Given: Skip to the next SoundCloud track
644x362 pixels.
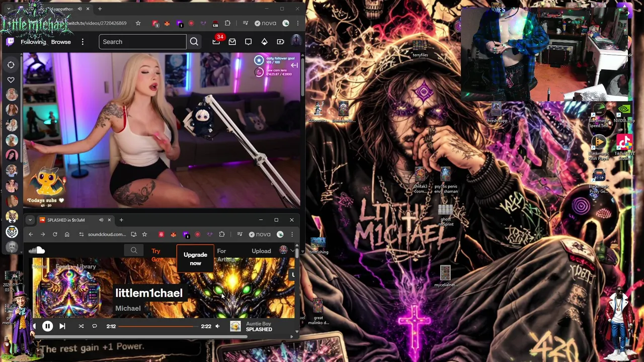Looking at the screenshot, I should (62, 326).
